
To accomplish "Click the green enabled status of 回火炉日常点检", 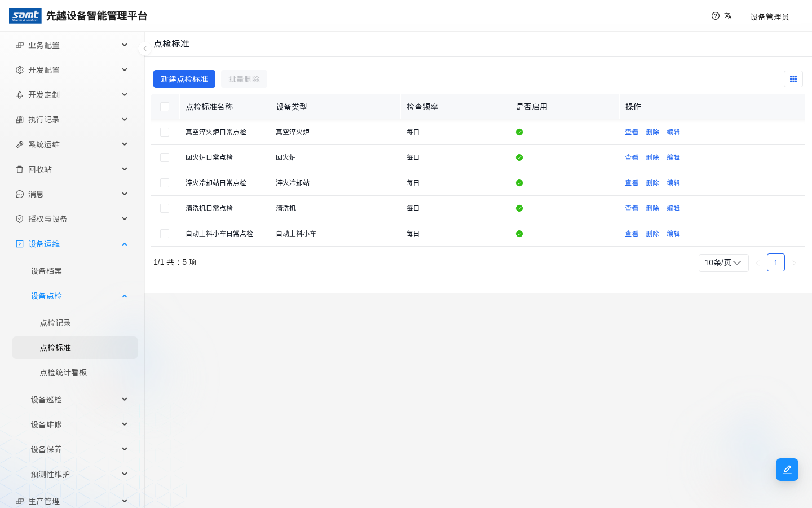I will point(519,157).
